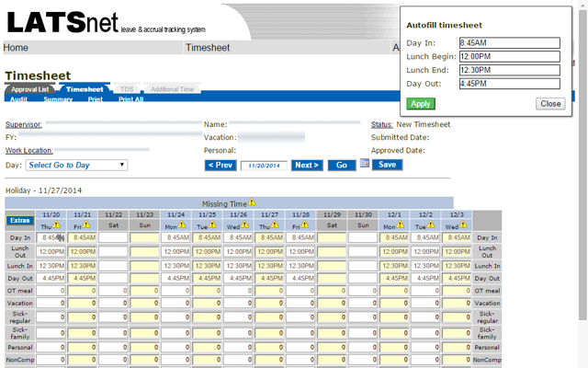Click the warning icon for Mon 11/24
The height and width of the screenshot is (368, 588).
tap(182, 224)
